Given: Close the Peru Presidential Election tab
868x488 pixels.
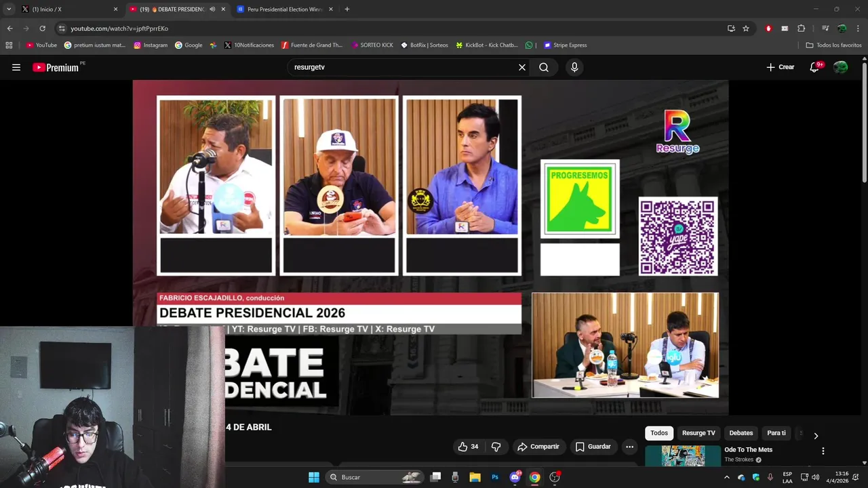Looking at the screenshot, I should pyautogui.click(x=331, y=9).
